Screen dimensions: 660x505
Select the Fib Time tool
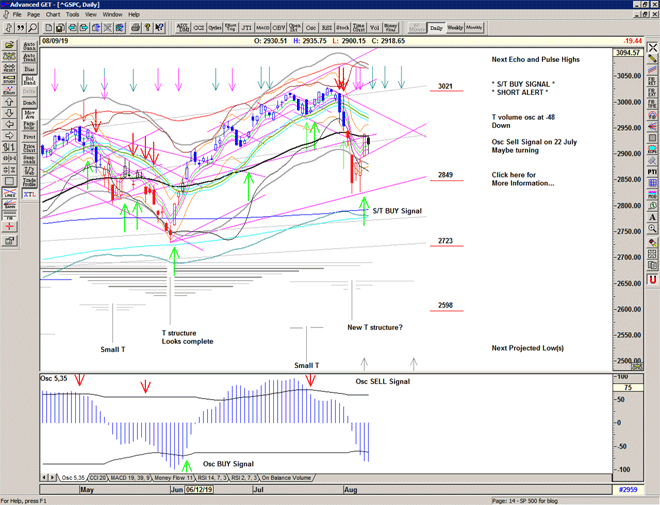pyautogui.click(x=652, y=104)
